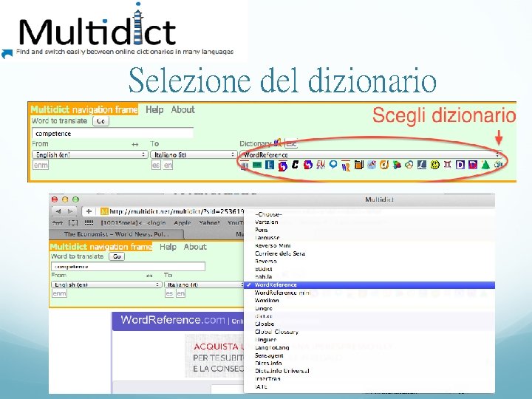Image resolution: width=532 pixels, height=399 pixels.
Task: Click the WR icon beside the Dictionary label
Action: pyautogui.click(x=278, y=143)
